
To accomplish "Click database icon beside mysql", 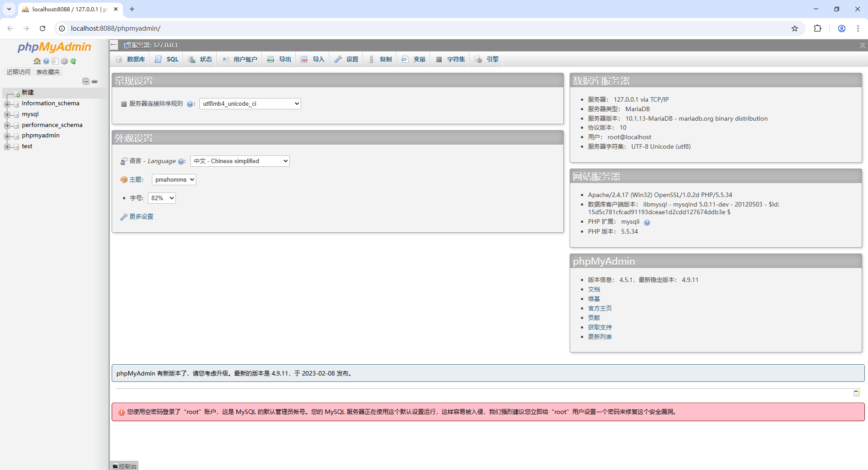I will pyautogui.click(x=16, y=115).
